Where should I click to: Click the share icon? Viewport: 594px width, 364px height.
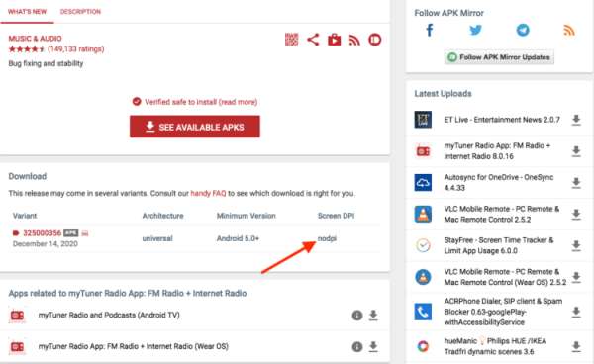313,40
